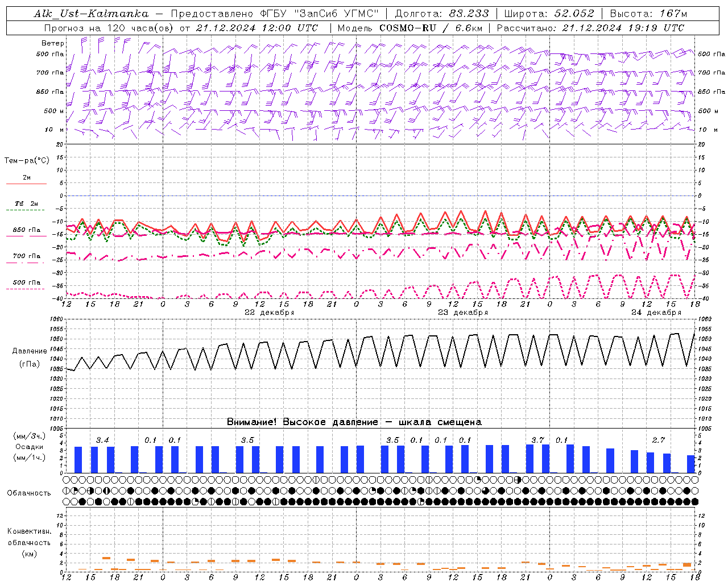The width and height of the screenshot is (728, 582).
Task: Click the Давление axis title
Action: pyautogui.click(x=29, y=351)
